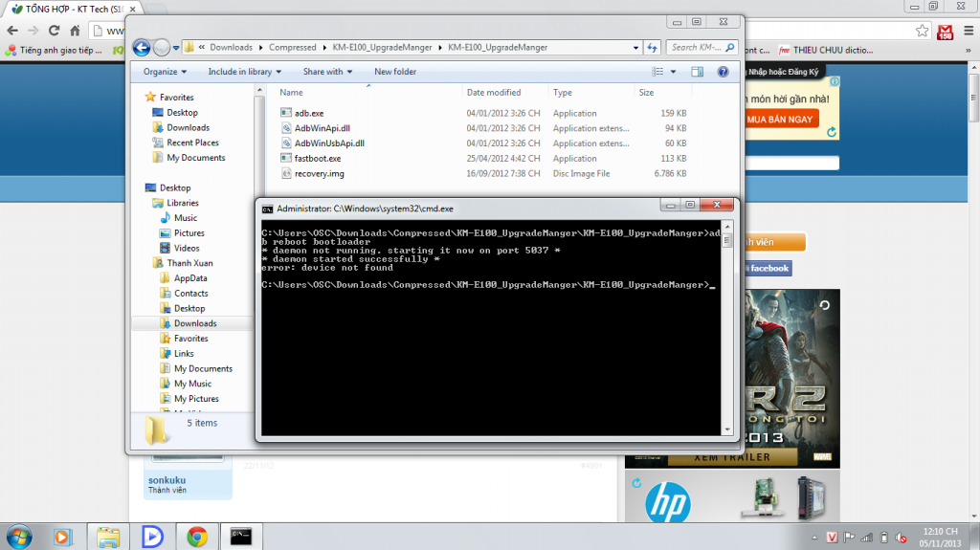This screenshot has width=980, height=550.
Task: Click the Explorer address bar refresh icon
Action: (652, 47)
